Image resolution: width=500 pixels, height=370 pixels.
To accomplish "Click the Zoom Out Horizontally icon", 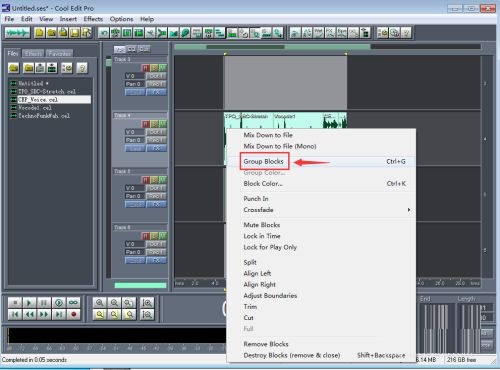I will (x=114, y=303).
